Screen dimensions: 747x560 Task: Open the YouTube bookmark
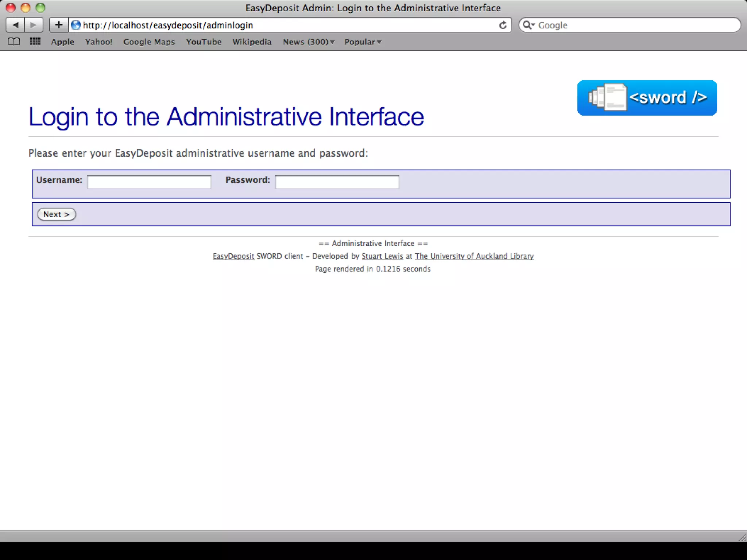[x=204, y=42]
